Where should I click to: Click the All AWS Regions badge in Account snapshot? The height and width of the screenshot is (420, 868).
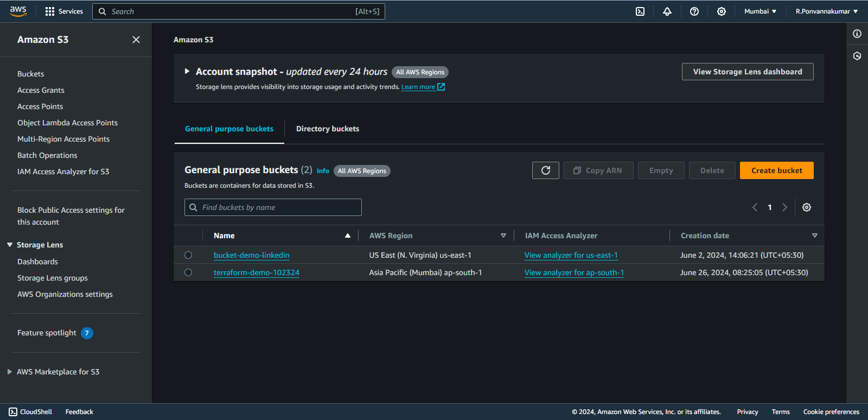[x=420, y=72]
